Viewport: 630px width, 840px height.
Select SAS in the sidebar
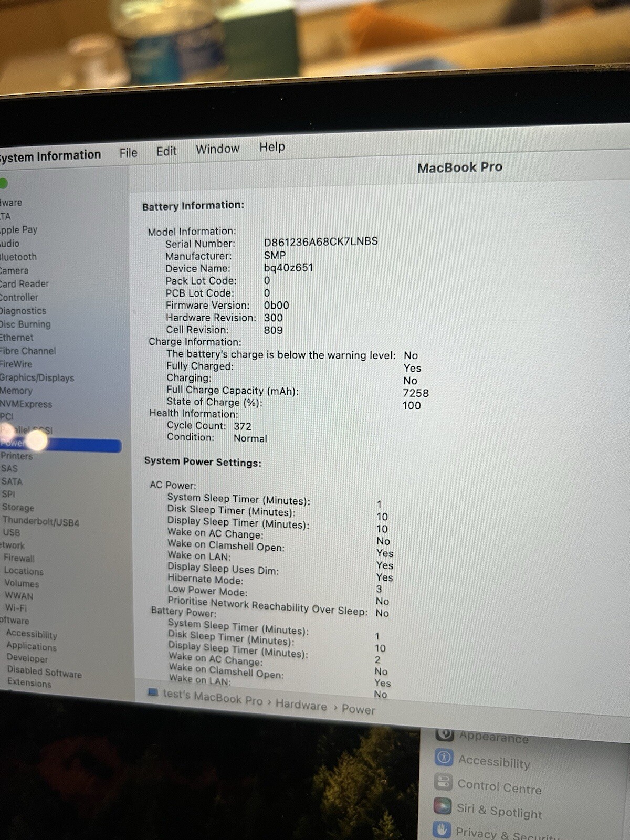(9, 468)
